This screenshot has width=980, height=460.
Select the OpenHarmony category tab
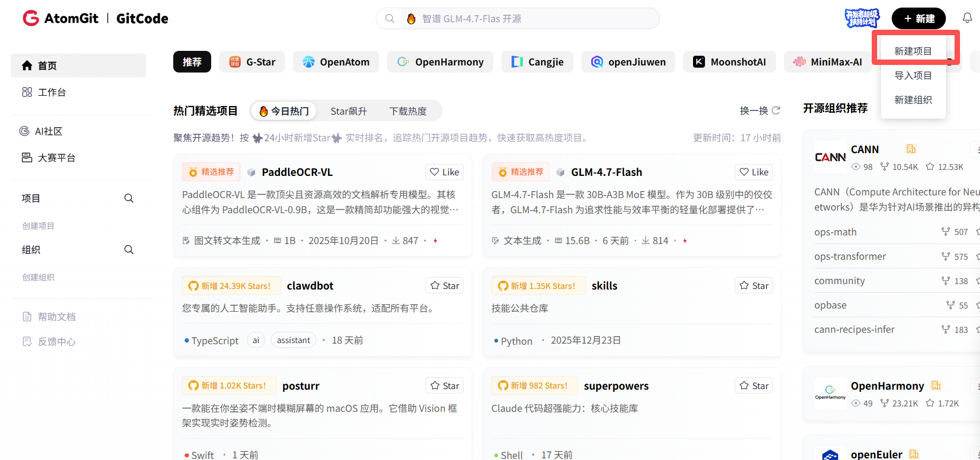pos(440,62)
